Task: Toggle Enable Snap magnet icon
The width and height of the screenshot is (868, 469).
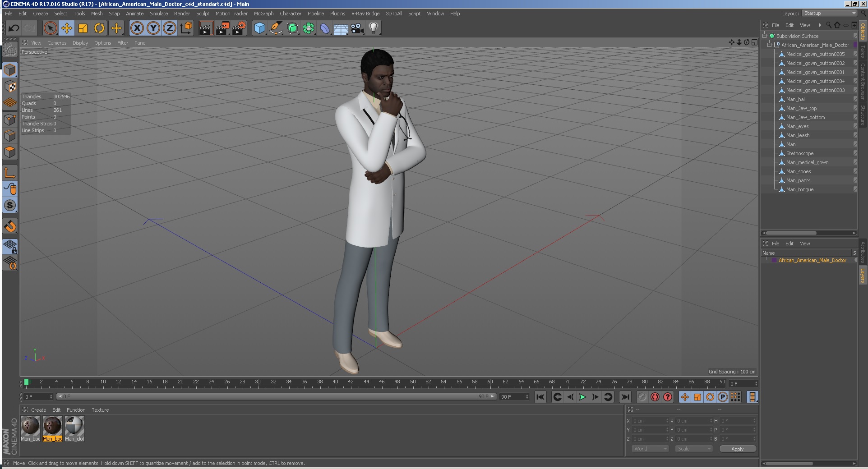Action: [x=10, y=226]
